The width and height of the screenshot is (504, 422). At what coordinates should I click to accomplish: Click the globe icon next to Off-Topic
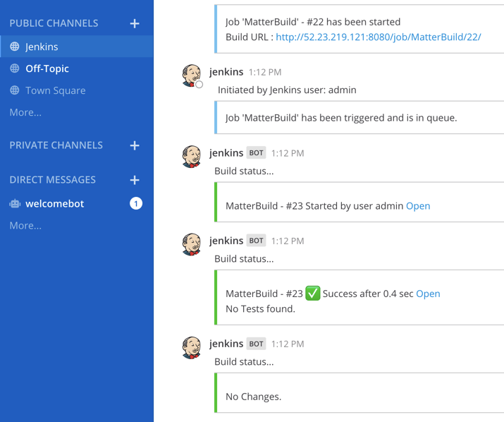click(15, 68)
